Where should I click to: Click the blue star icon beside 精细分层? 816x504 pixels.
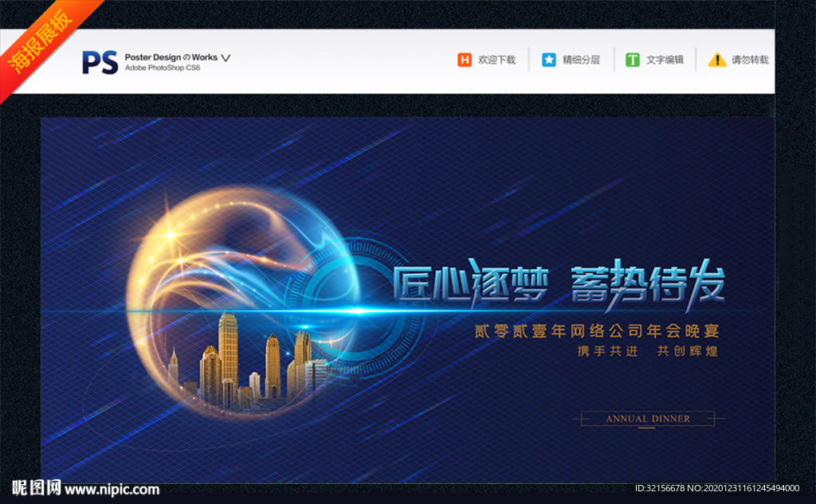click(548, 60)
